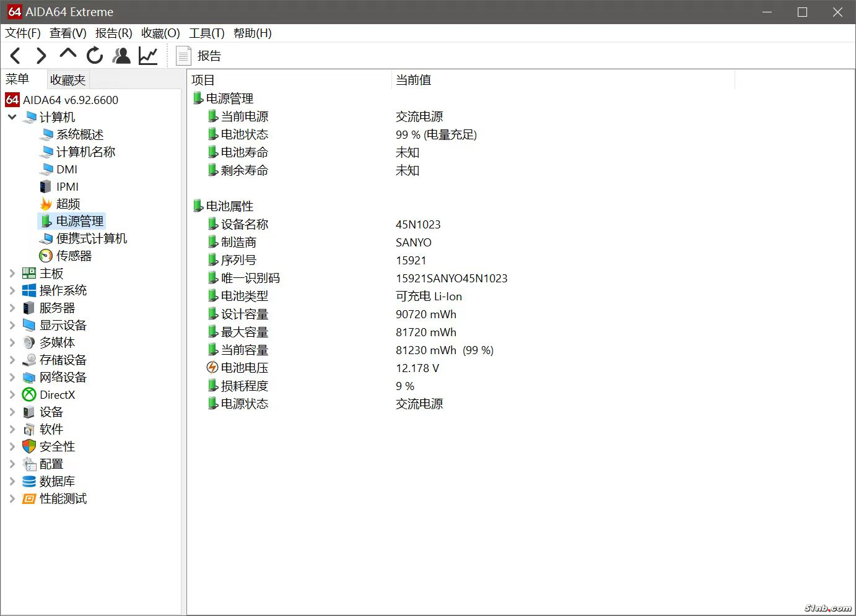Expand the 存储设备 storage node
The width and height of the screenshot is (856, 616).
click(12, 360)
